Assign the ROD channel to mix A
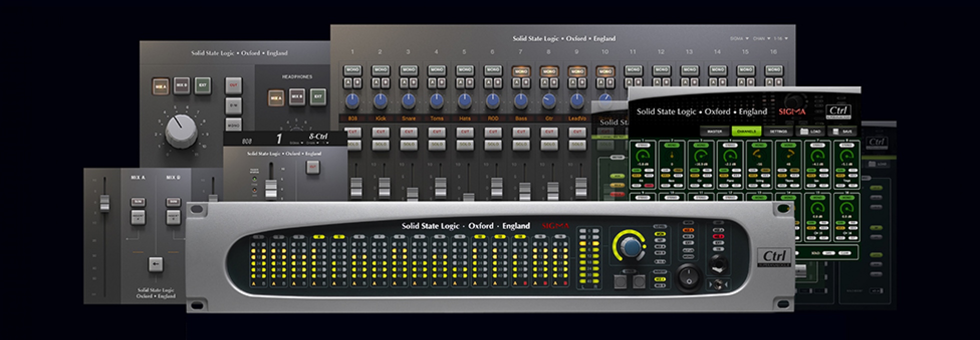This screenshot has height=340, width=980. point(488,82)
